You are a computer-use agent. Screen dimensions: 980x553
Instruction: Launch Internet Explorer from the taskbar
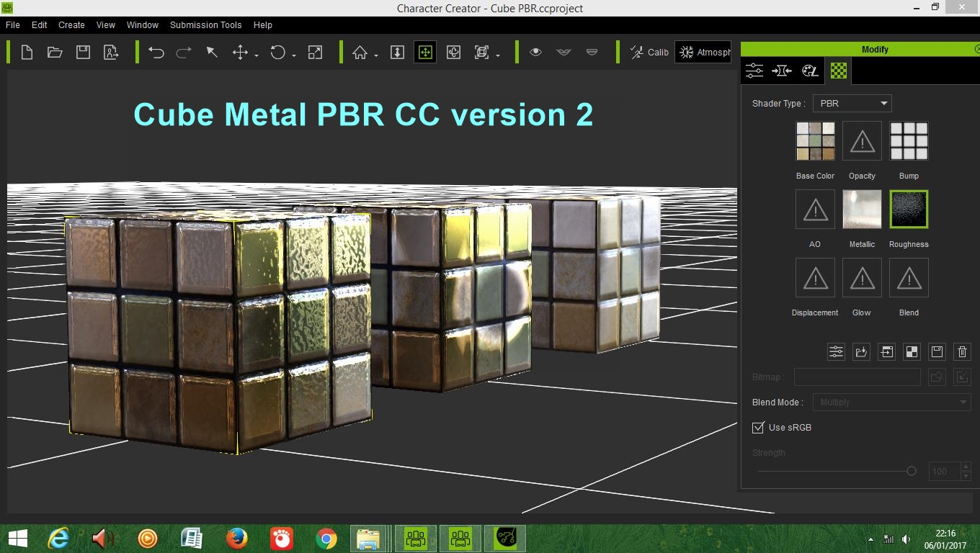click(x=58, y=538)
